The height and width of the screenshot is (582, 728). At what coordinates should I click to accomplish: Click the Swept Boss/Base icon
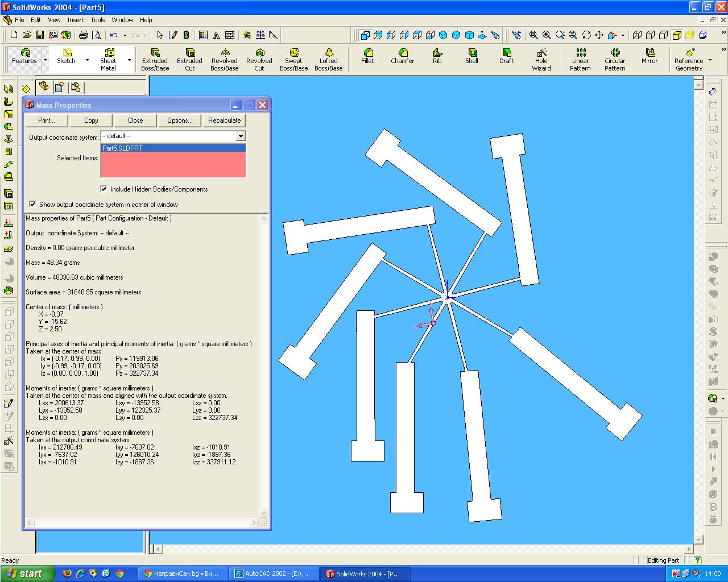[293, 59]
